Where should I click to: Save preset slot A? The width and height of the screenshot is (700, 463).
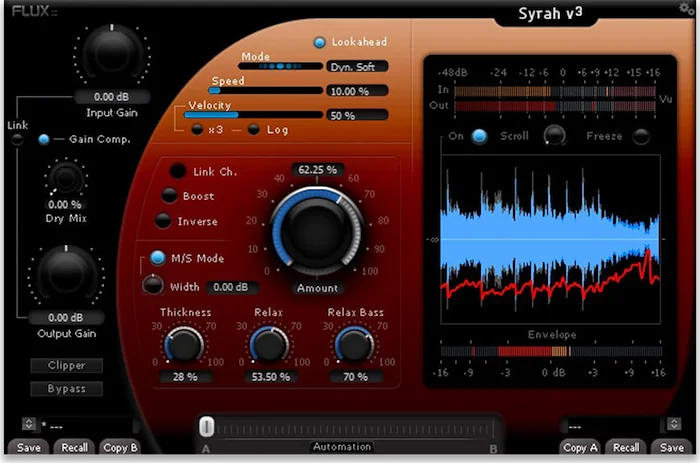click(29, 447)
